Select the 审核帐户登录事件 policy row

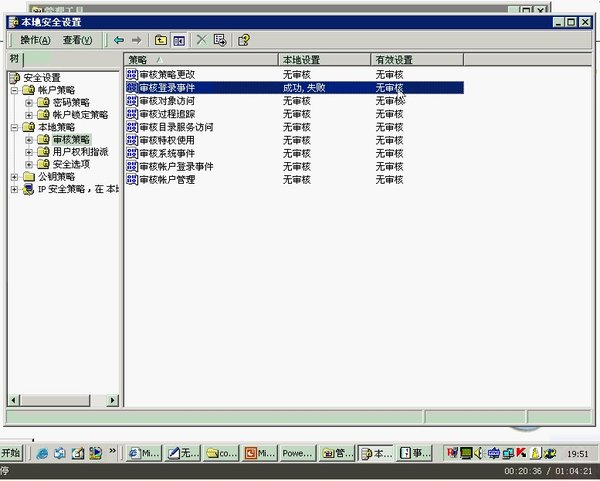coord(295,166)
